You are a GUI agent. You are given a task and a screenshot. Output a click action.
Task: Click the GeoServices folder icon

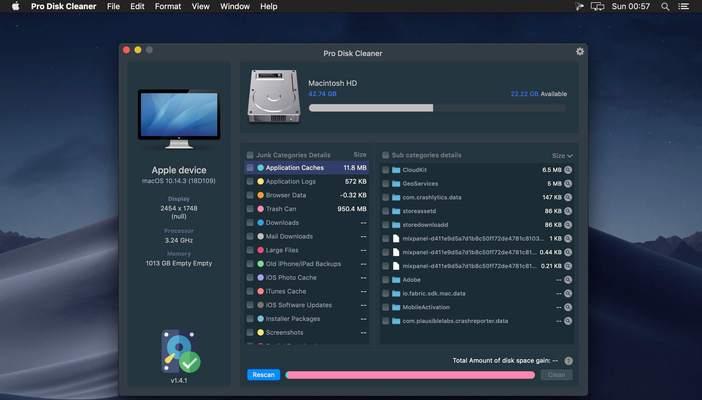(396, 184)
